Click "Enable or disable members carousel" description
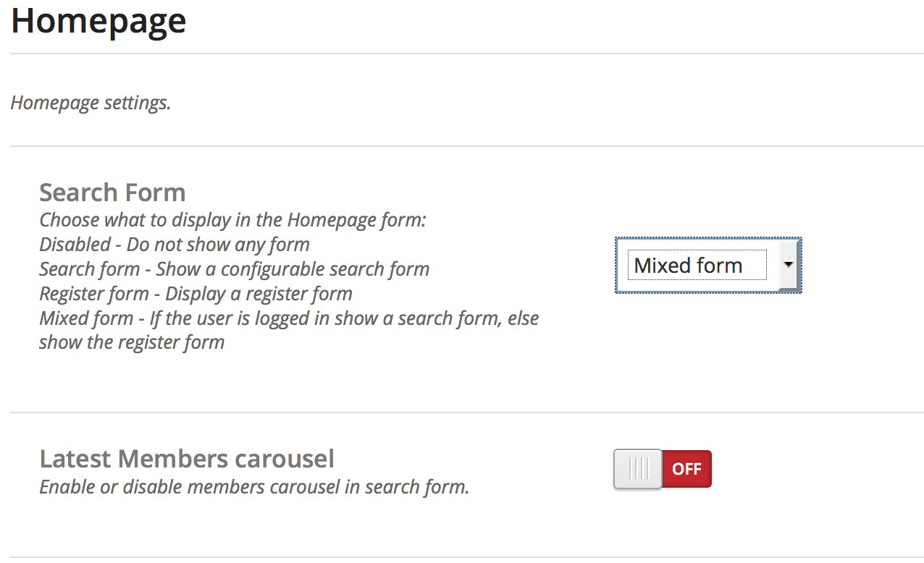This screenshot has width=924, height=563. click(254, 487)
